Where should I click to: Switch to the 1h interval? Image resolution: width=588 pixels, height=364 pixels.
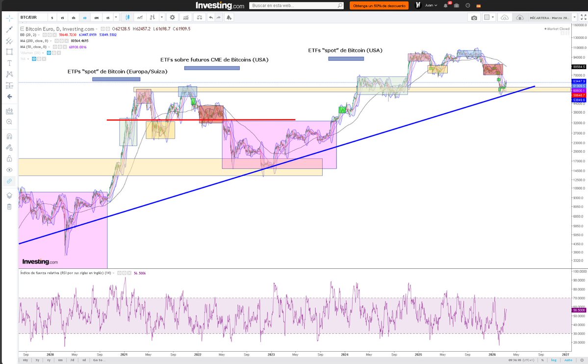click(73, 17)
